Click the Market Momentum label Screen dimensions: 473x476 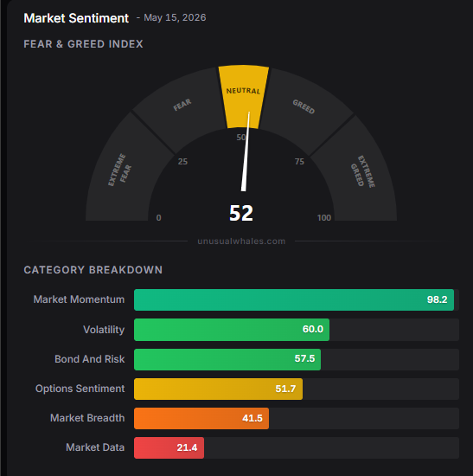click(x=79, y=299)
